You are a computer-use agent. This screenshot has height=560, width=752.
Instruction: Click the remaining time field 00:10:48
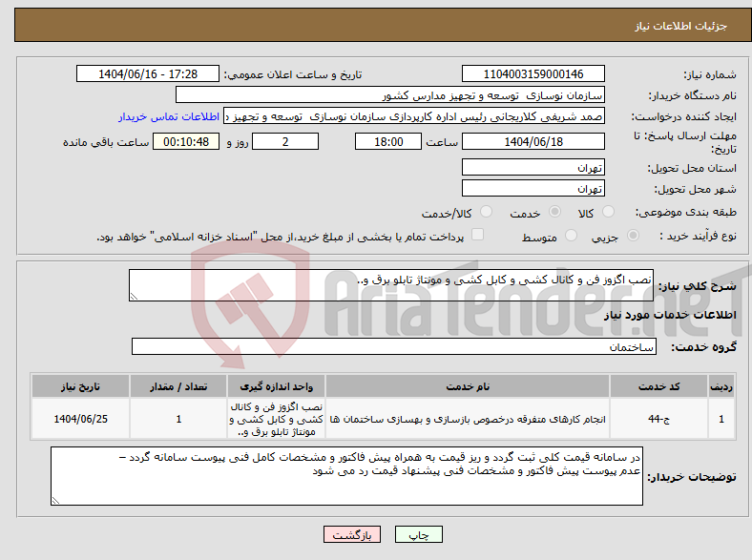pos(186,141)
